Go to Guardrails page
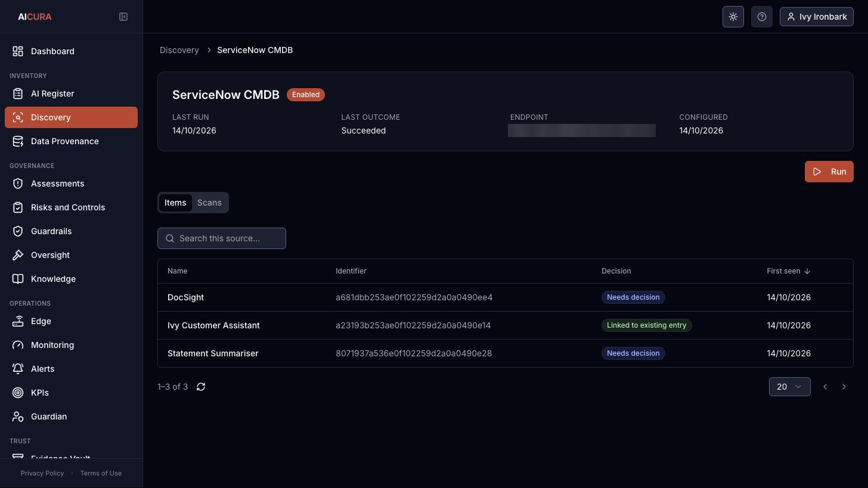 click(x=71, y=231)
